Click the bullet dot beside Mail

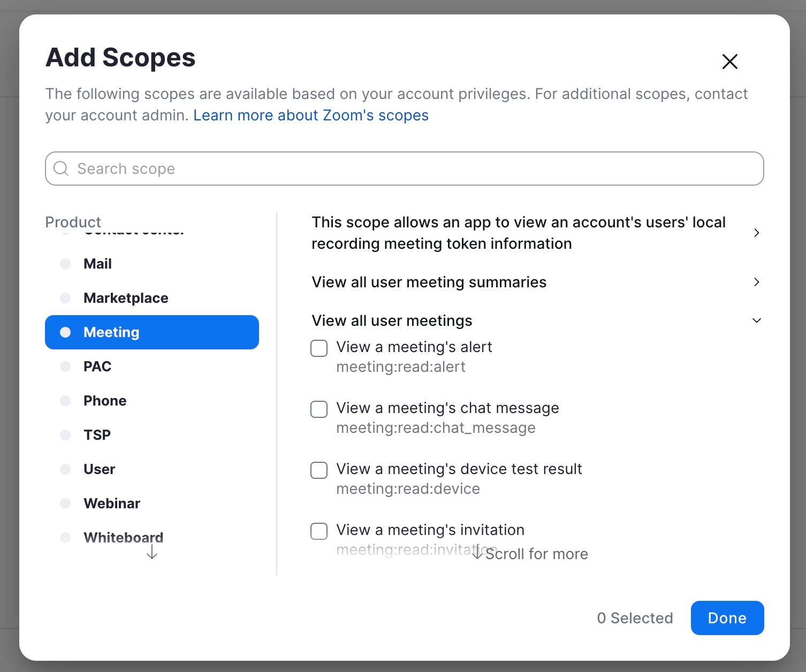pos(65,264)
